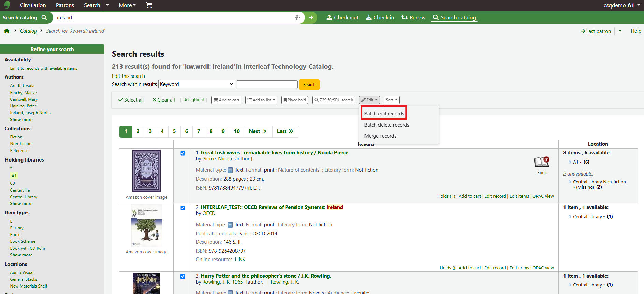Uncheck the Harry Potter record checkbox
The width and height of the screenshot is (644, 294).
click(x=183, y=277)
